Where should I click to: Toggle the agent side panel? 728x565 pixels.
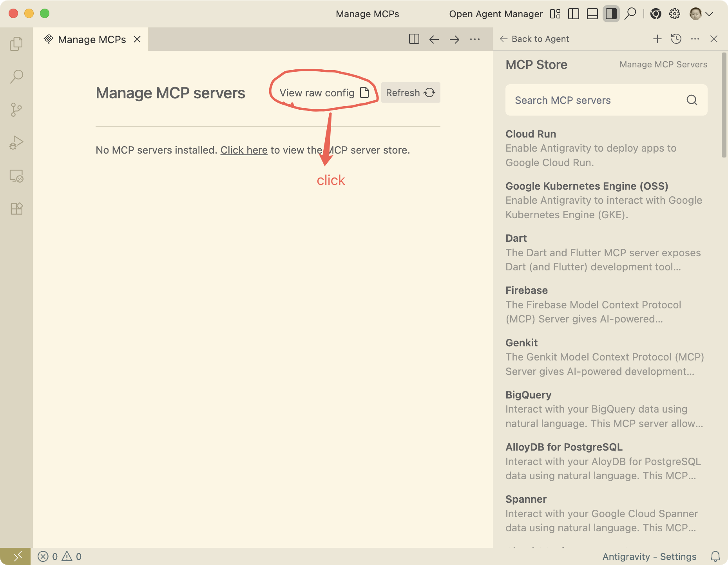[611, 14]
